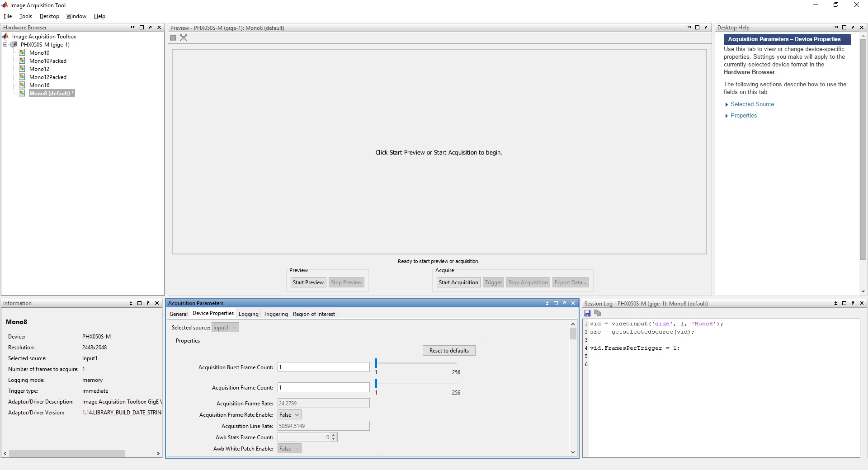The height and width of the screenshot is (470, 868).
Task: Select the region of interest tool in Preview
Action: pos(173,38)
